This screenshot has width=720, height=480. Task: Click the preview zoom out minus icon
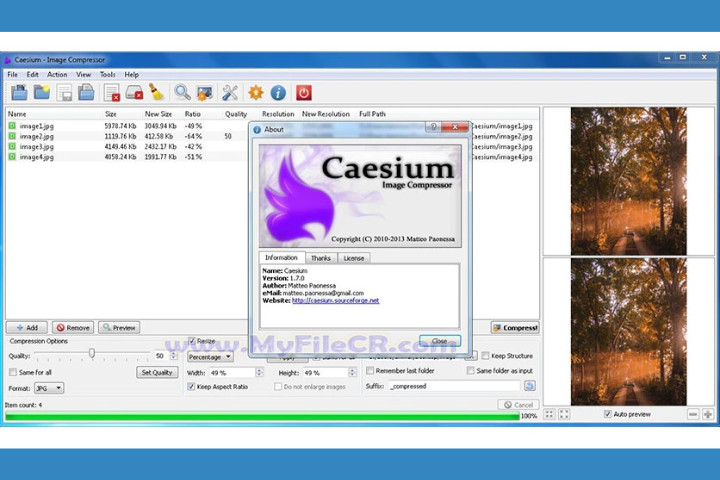(x=693, y=414)
